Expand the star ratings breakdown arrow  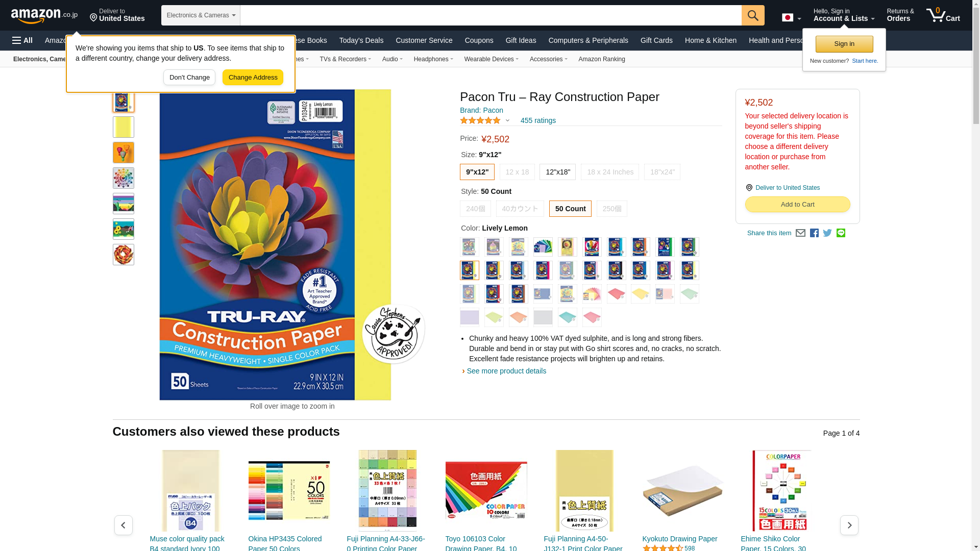pos(507,121)
